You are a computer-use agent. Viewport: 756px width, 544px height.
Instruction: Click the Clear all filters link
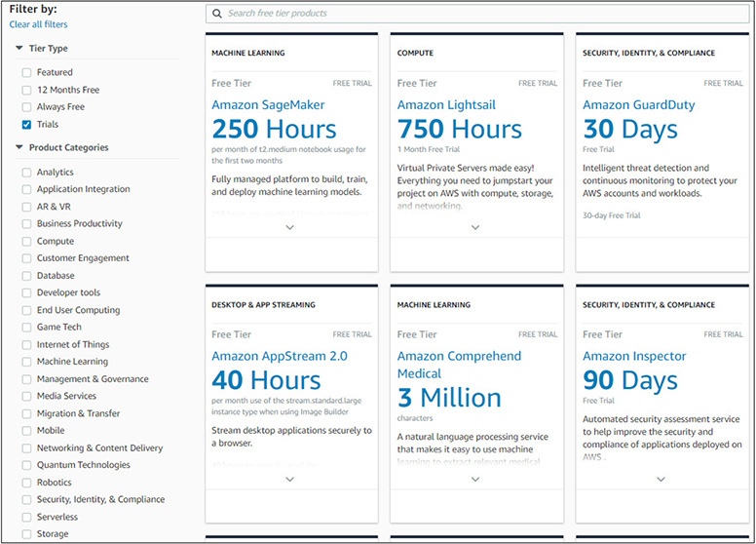coord(38,24)
